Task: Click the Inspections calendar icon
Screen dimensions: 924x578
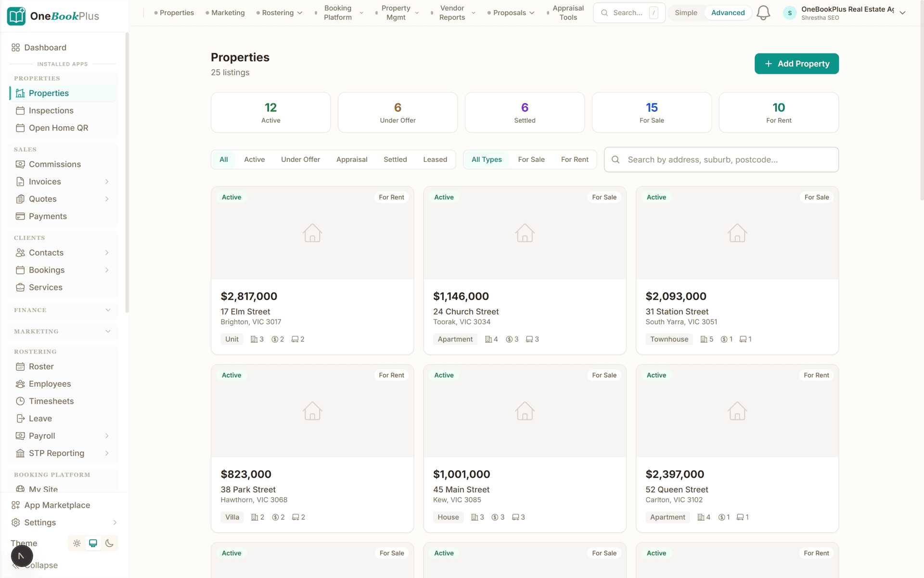Action: click(20, 111)
